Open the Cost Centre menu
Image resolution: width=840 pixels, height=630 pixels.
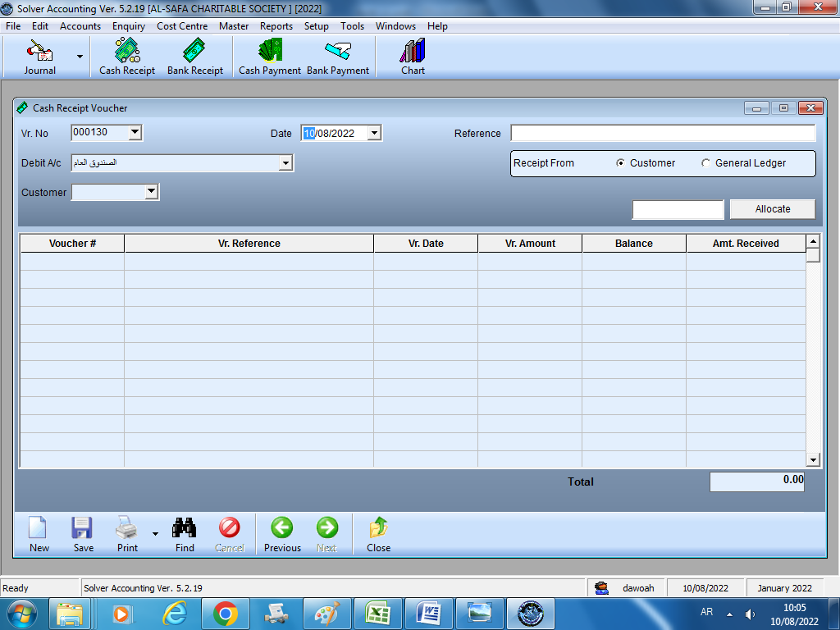pyautogui.click(x=182, y=26)
